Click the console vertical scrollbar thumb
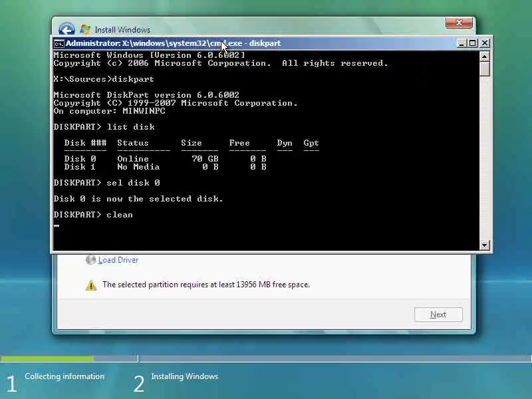 pos(485,69)
